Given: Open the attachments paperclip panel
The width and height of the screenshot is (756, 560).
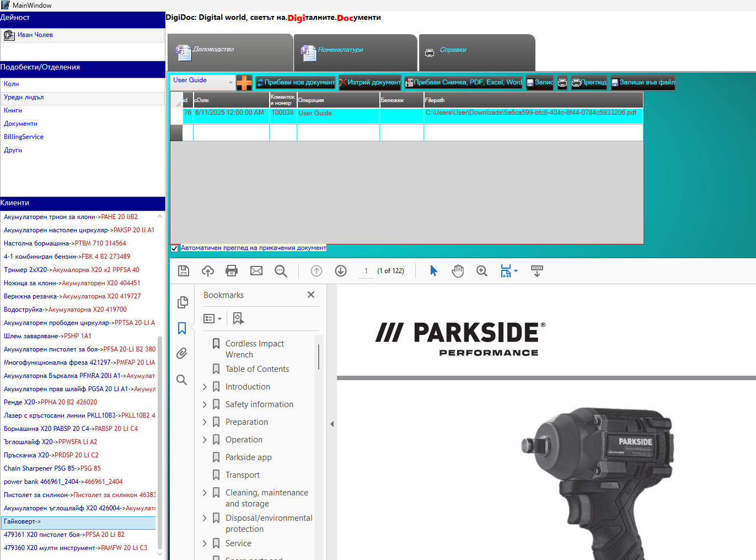Looking at the screenshot, I should (182, 354).
